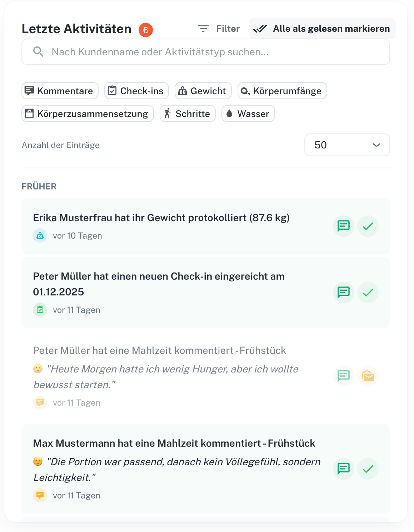
Task: Mark Erika Musterfrau weight entry as read
Action: (x=368, y=226)
